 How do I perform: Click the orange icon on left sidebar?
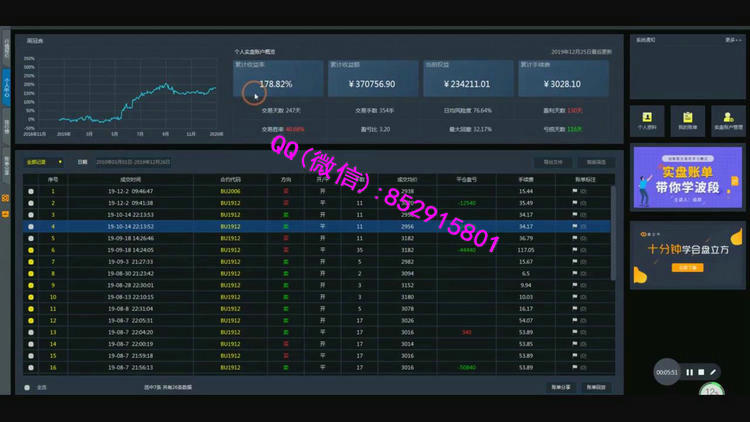click(x=6, y=198)
